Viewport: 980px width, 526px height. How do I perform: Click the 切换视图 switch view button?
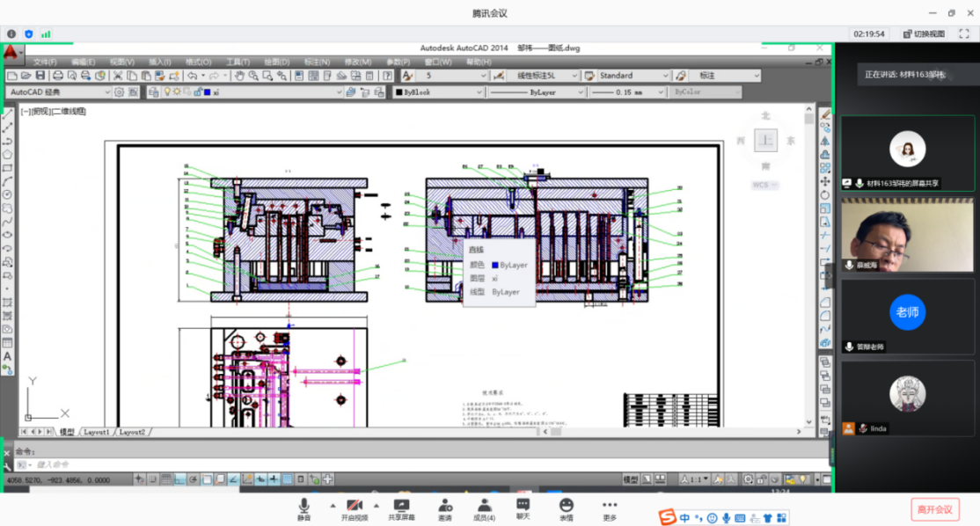923,33
